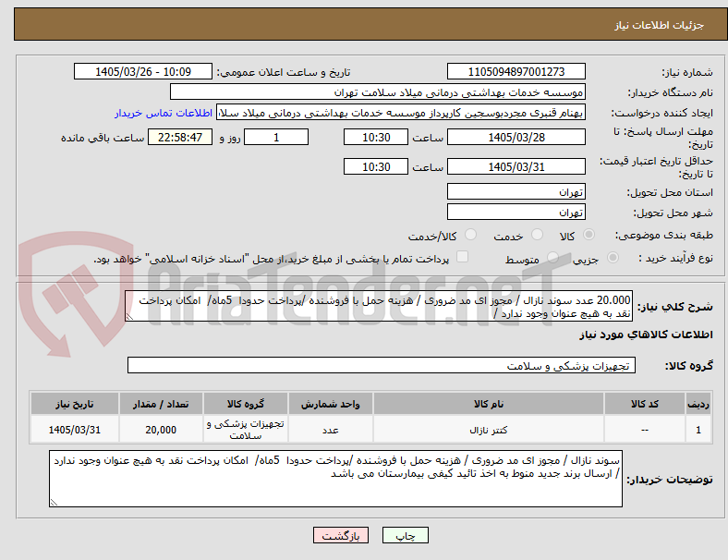Viewport: 728px width, 560px height.
Task: Click the delivery province field تهران
Action: click(516, 191)
